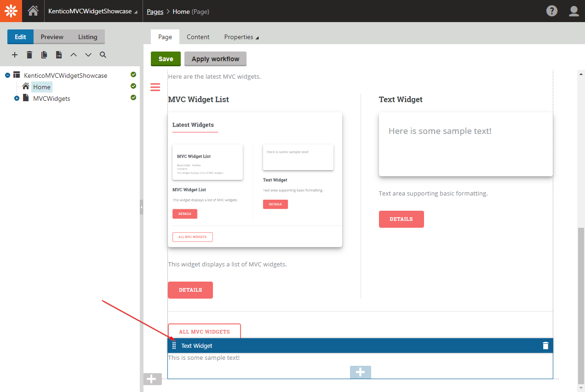Click the Apply workflow button
The height and width of the screenshot is (392, 585).
pyautogui.click(x=215, y=59)
